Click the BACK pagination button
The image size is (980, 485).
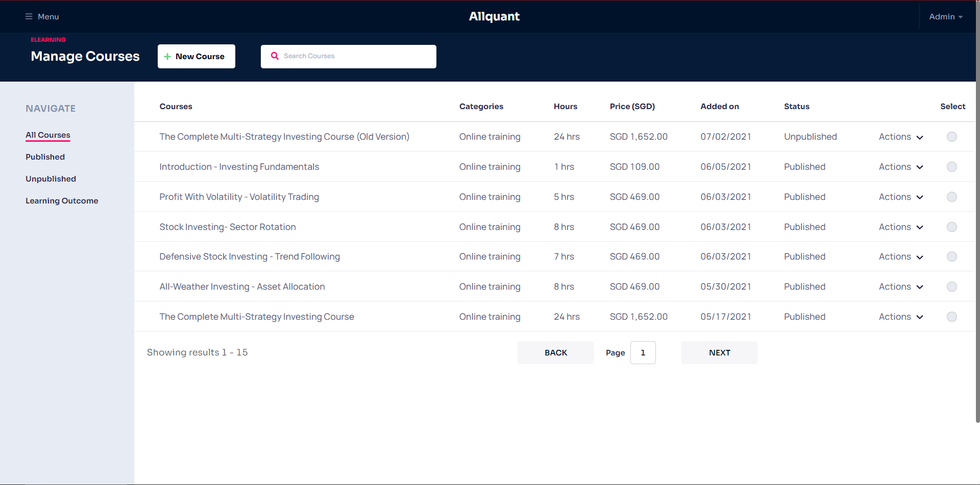coord(556,353)
